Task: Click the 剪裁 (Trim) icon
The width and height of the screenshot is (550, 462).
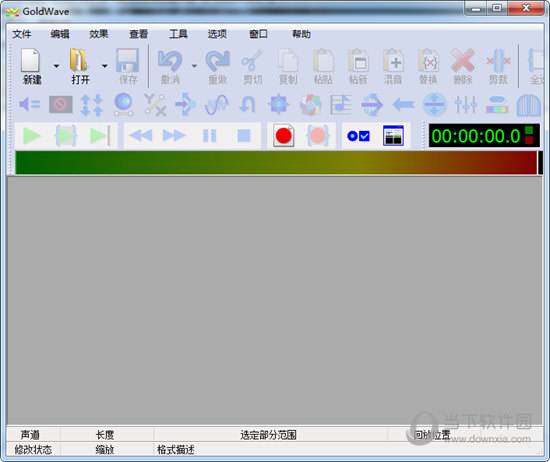Action: [498, 60]
